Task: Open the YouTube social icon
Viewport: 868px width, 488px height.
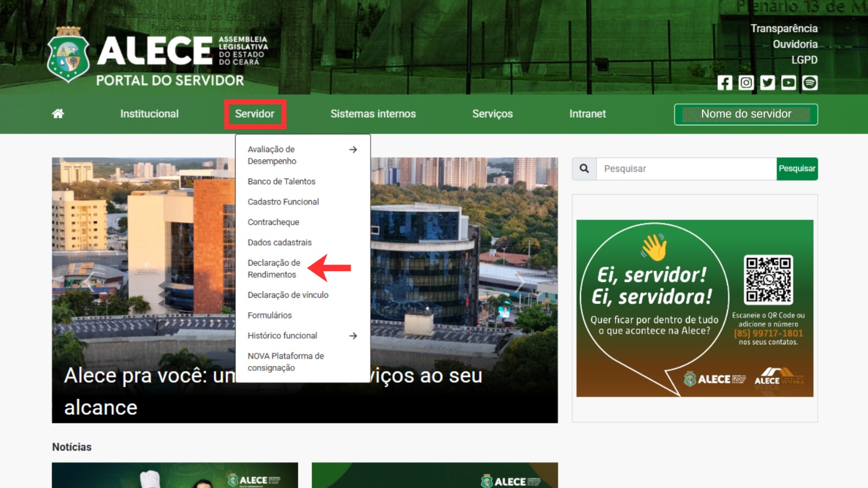Action: [788, 82]
